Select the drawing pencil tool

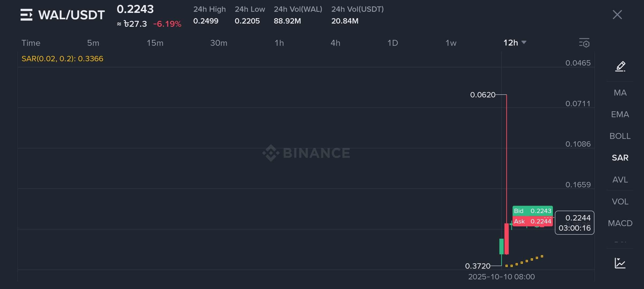(x=620, y=66)
